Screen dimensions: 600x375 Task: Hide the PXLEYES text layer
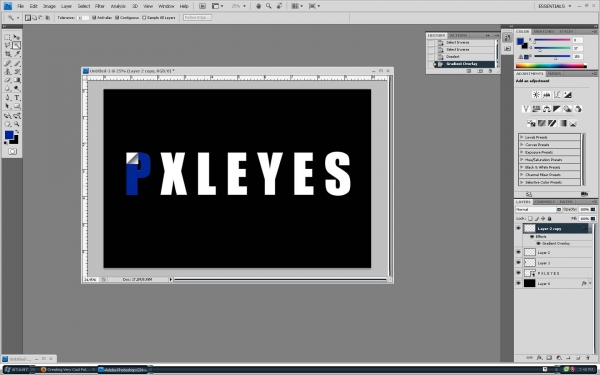pos(518,273)
